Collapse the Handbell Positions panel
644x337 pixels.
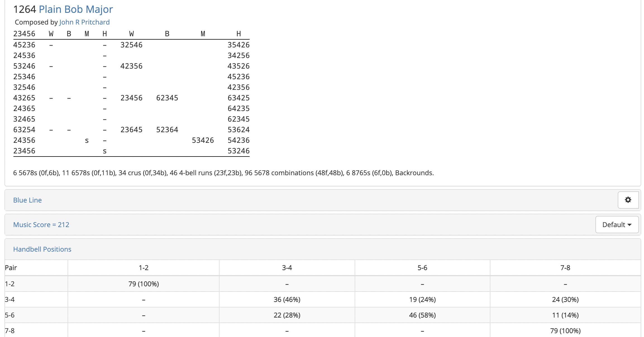point(42,249)
